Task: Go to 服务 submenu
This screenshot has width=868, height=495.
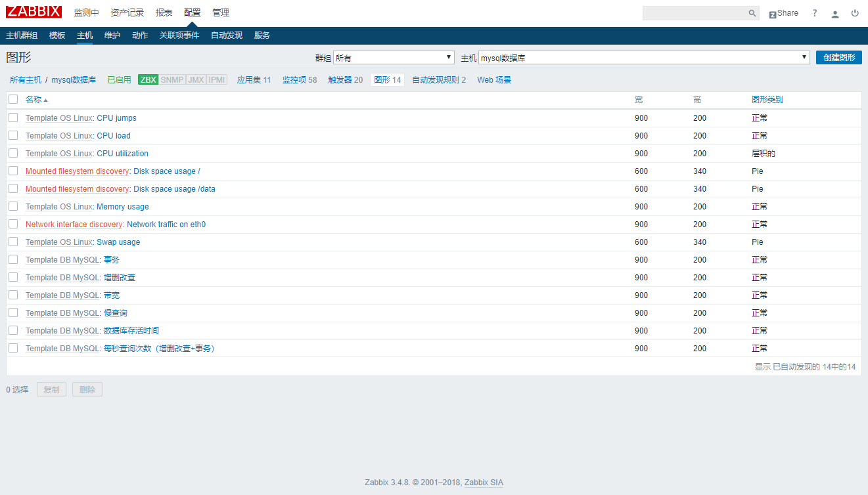Action: click(262, 35)
